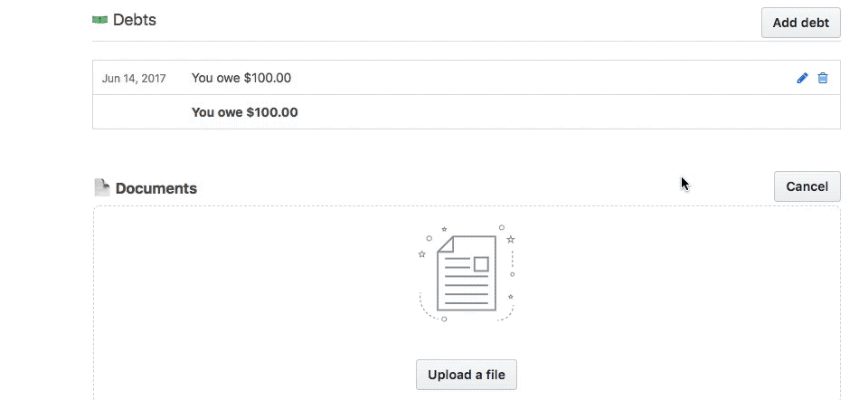Click the Documents section heading

156,188
